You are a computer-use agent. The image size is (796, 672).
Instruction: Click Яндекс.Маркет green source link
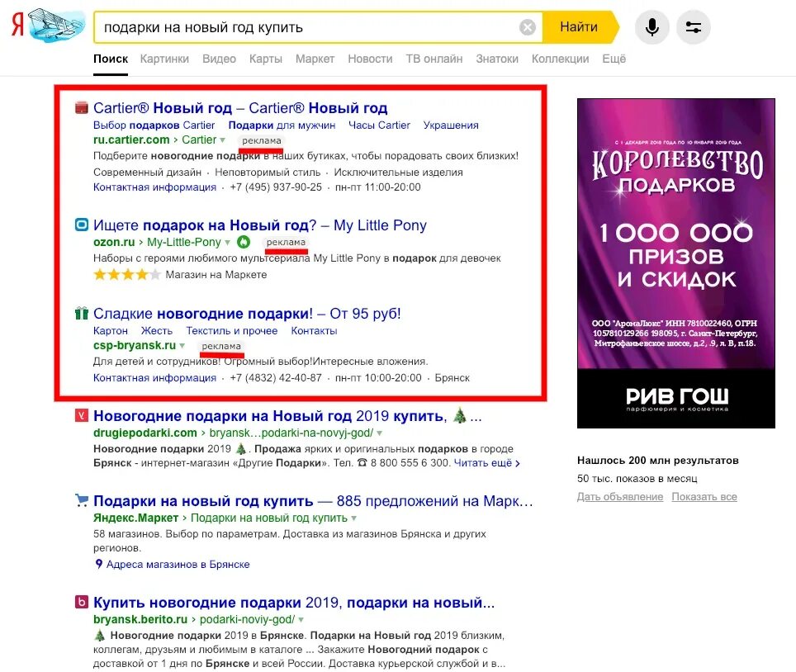[x=136, y=518]
